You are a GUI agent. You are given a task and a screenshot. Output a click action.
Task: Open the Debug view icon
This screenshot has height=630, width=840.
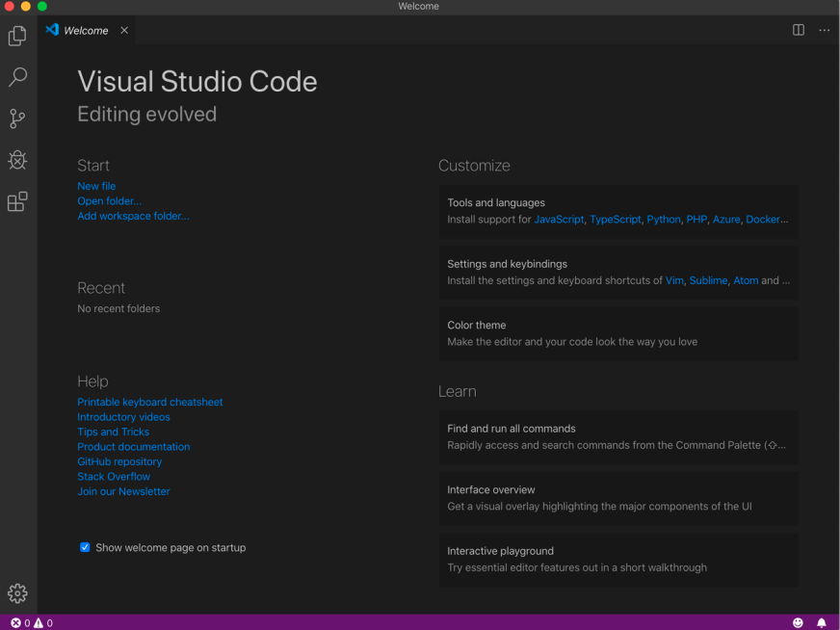(x=17, y=160)
